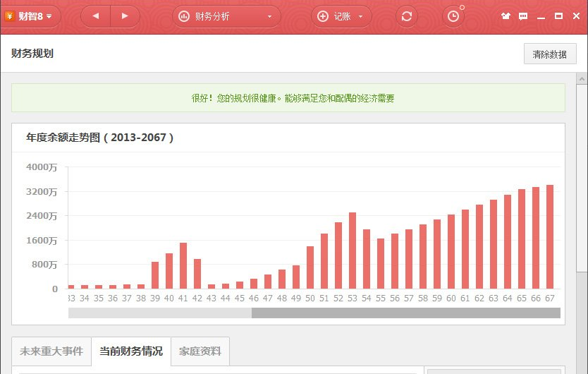
Task: Open the 财智8 application menu
Action: [32, 16]
